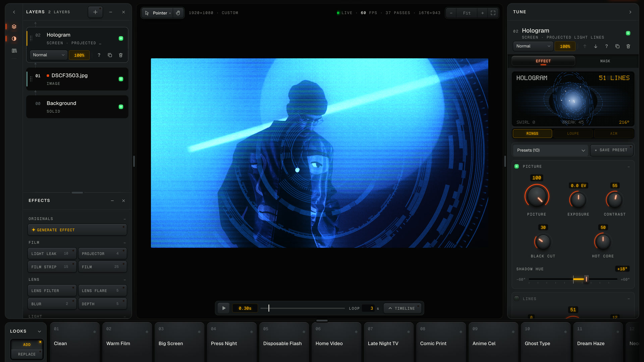Play the preview animation

tap(224, 308)
